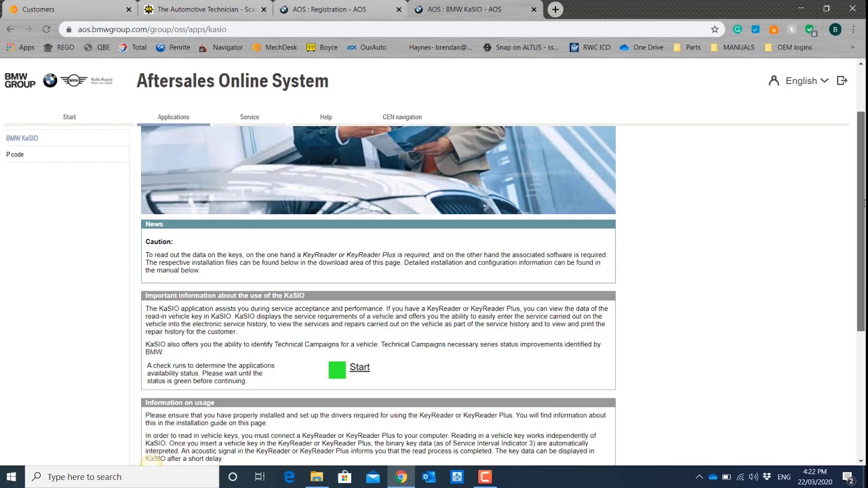Open the Penrite bookmark
Viewport: 868px width, 488px height.
(x=173, y=47)
